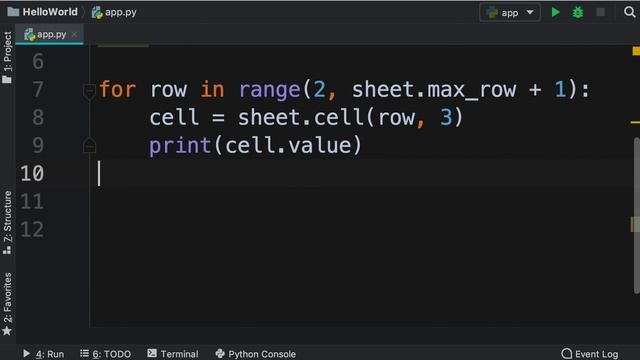The width and height of the screenshot is (640, 360).
Task: Click line number 9 in the gutter
Action: (38, 145)
